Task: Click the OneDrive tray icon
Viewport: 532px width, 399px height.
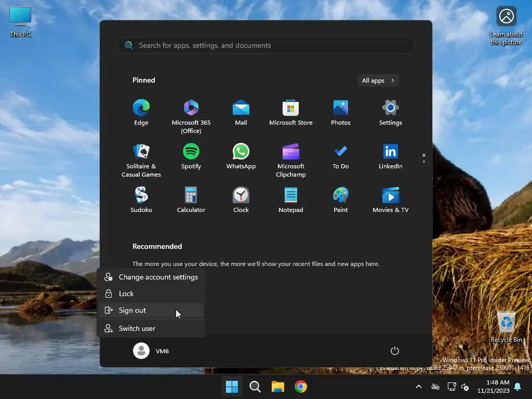Action: [x=435, y=387]
